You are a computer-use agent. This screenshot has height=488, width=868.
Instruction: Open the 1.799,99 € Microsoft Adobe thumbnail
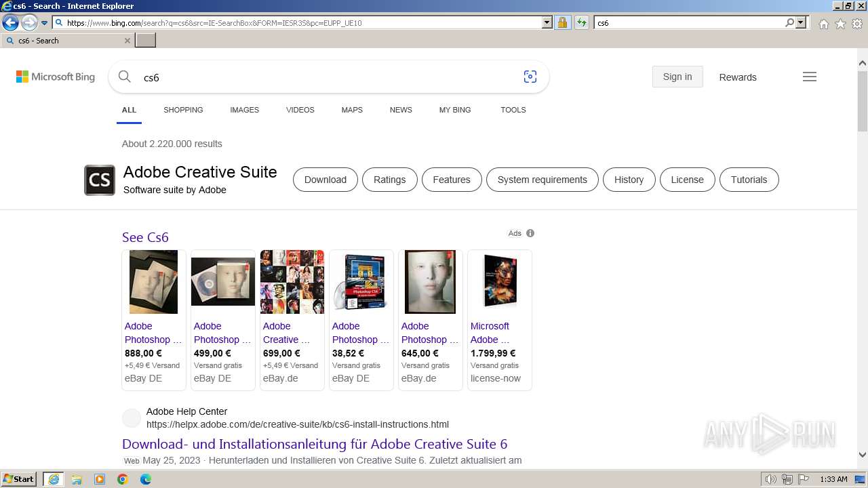click(500, 282)
